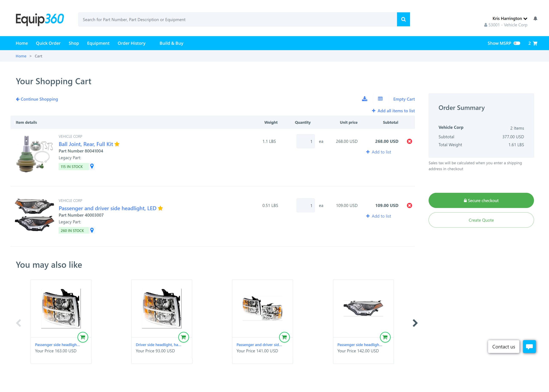Image resolution: width=549 pixels, height=392 pixels.
Task: Click Empty Cart link
Action: click(404, 99)
